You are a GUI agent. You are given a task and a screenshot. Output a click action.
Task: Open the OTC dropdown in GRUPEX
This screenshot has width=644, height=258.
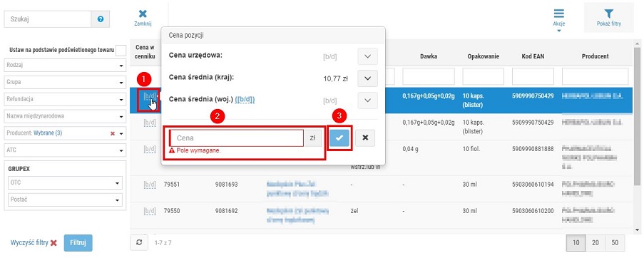pos(65,183)
